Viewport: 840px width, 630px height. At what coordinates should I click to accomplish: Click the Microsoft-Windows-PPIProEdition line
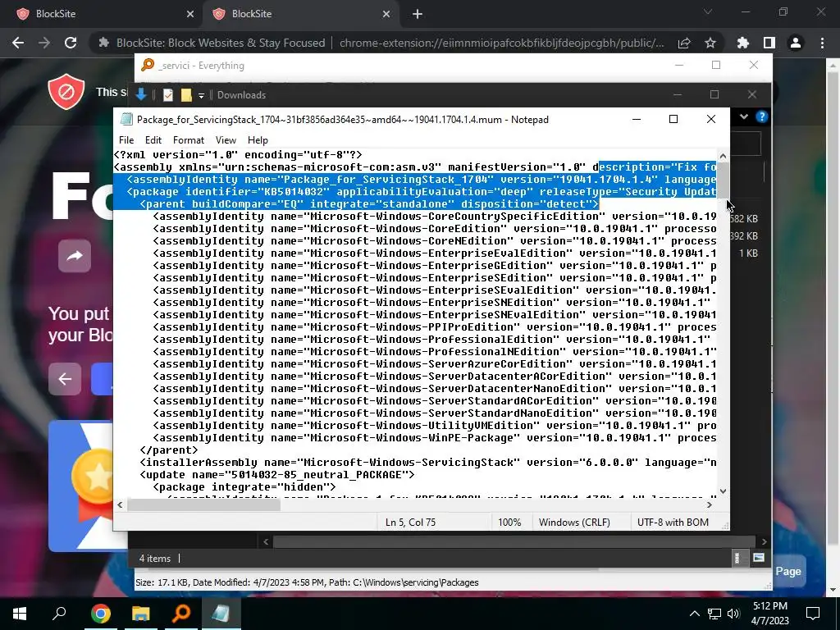click(435, 326)
